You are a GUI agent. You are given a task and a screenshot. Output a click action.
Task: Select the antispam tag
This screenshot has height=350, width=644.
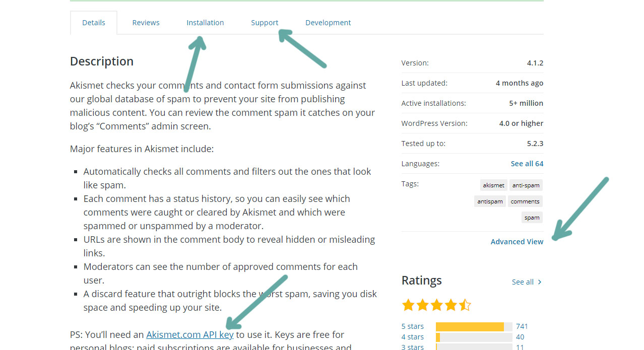coord(490,201)
